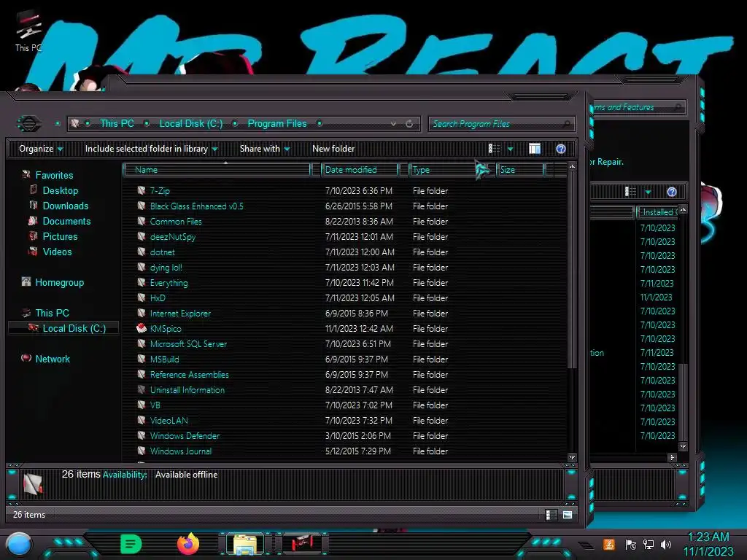This screenshot has width=747, height=560.
Task: Click Program Files breadcrumb segment
Action: (x=276, y=124)
